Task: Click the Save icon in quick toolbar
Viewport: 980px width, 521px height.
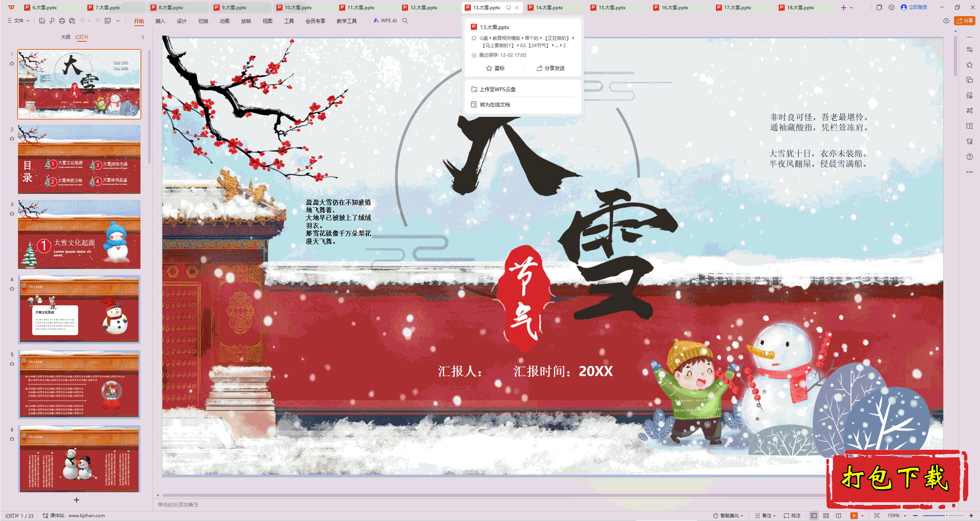Action: pos(42,21)
